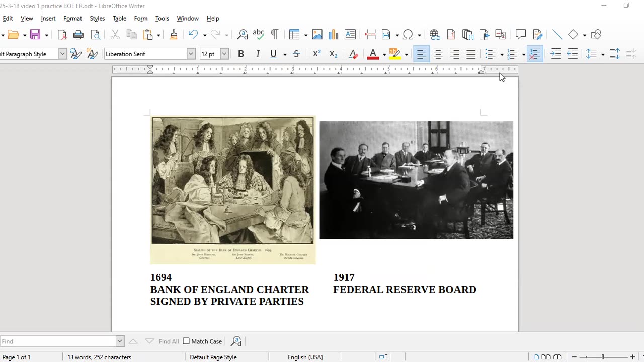
Task: Insert a chart
Action: [x=334, y=35]
